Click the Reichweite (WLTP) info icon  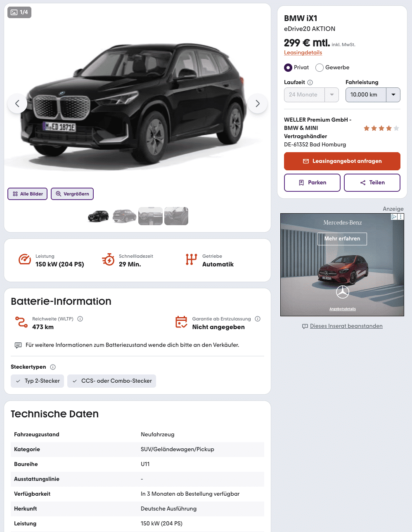click(x=80, y=319)
